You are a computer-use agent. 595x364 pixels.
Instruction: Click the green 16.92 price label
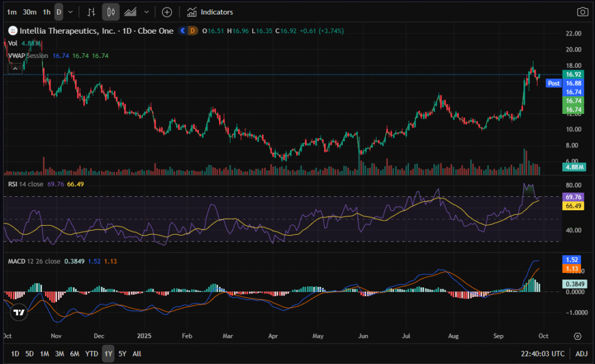pos(574,74)
